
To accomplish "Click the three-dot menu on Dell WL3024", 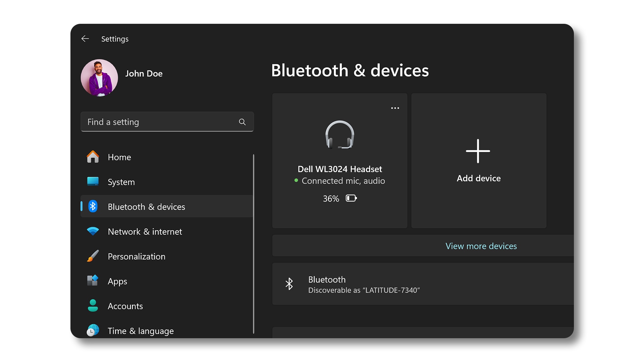I will pyautogui.click(x=394, y=108).
